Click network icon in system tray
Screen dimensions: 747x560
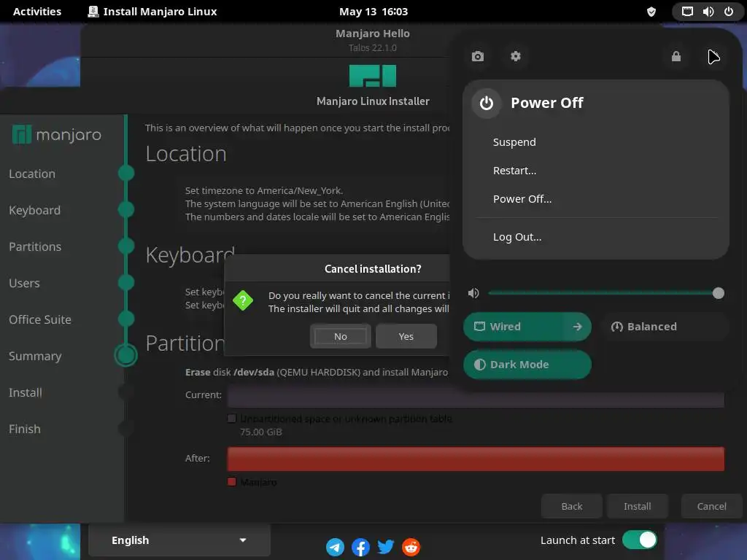point(687,12)
